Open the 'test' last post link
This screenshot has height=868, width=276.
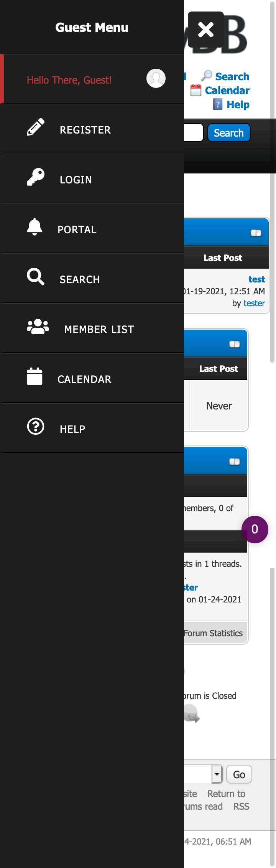[256, 279]
